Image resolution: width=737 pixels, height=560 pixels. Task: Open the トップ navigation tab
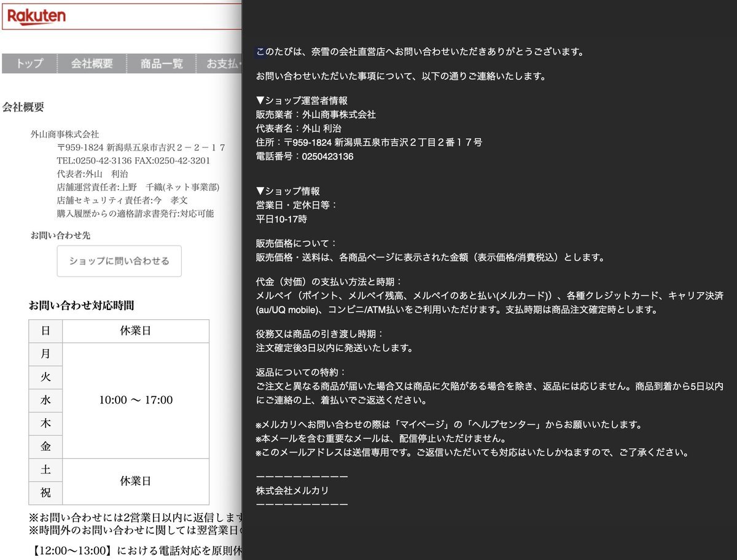click(x=29, y=64)
